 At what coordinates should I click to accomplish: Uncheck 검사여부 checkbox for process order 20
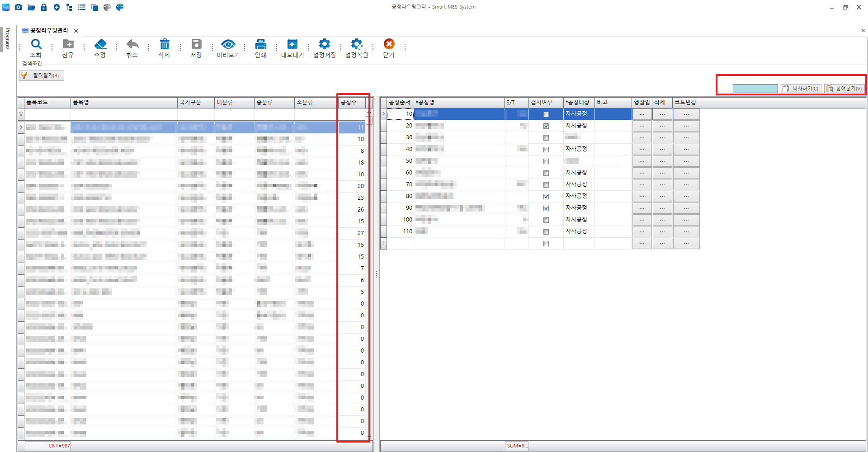(x=546, y=126)
